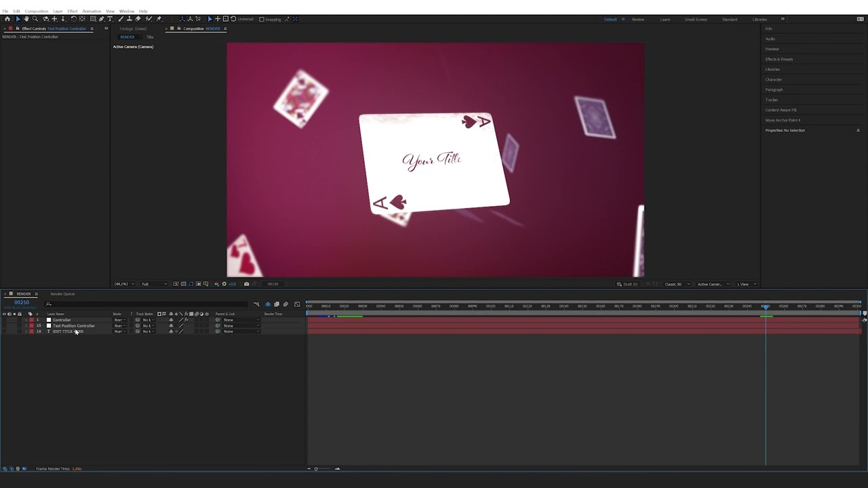The width and height of the screenshot is (868, 488).
Task: Select the Brush tool
Action: pos(120,19)
